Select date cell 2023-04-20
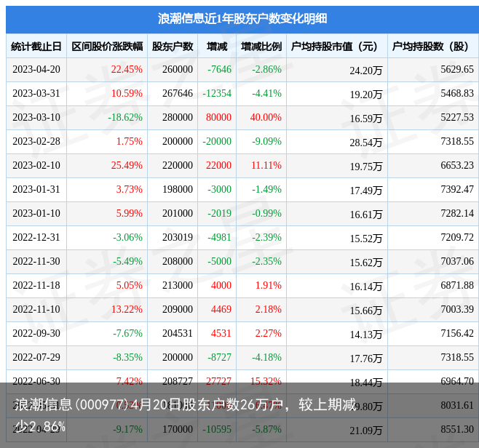The image size is (479, 448). tap(36, 69)
